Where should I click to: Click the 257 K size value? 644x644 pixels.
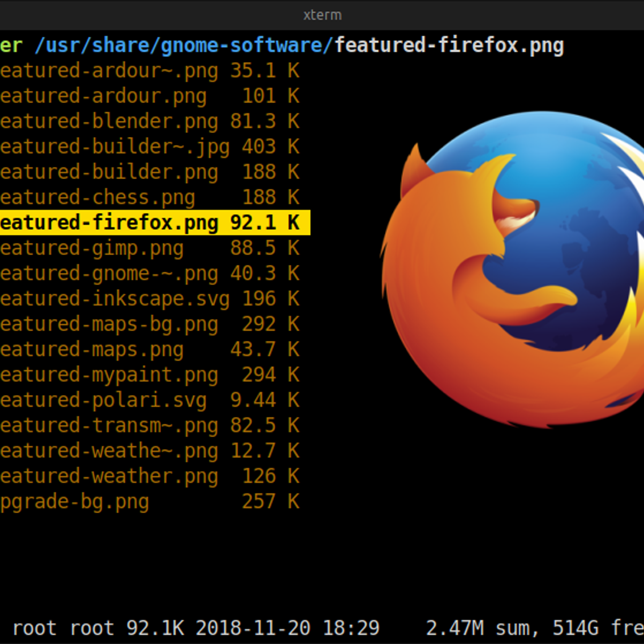270,502
